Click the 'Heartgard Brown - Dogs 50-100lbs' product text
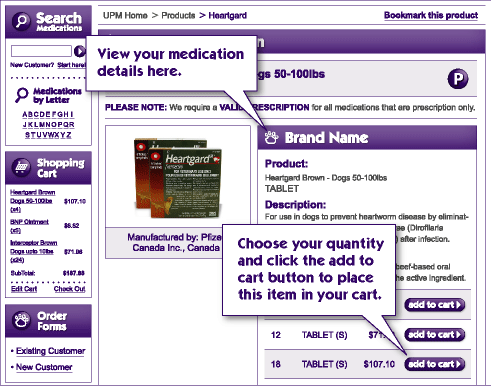 point(326,178)
